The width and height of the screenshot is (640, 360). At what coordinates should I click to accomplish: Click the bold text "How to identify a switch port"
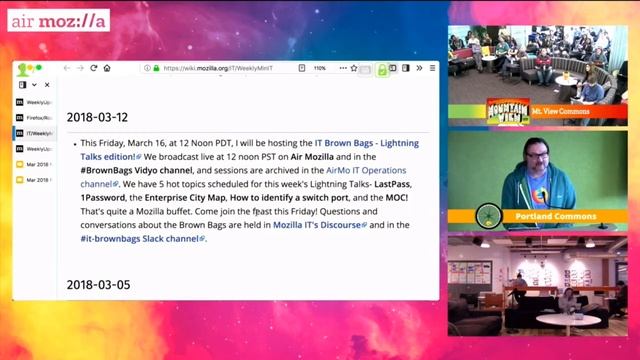pyautogui.click(x=289, y=198)
